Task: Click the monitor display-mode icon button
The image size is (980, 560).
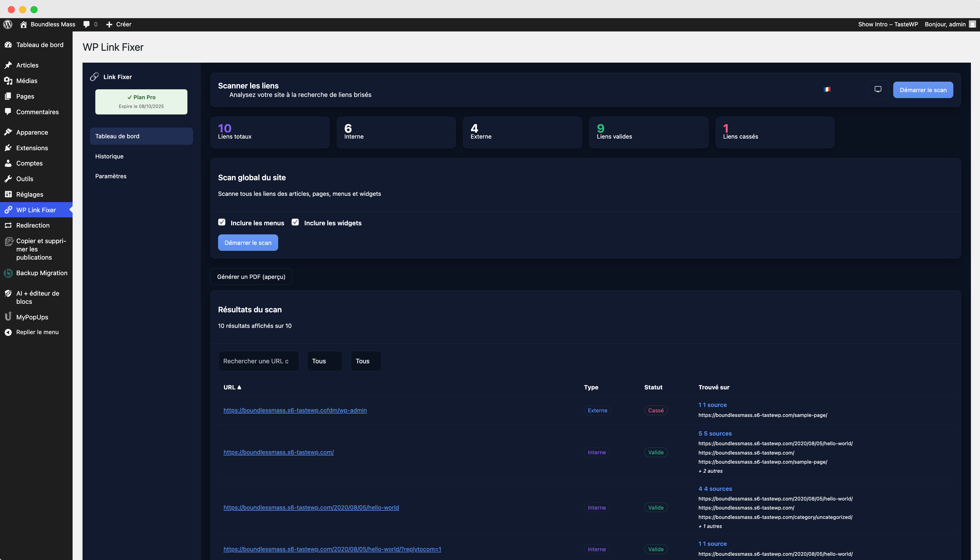Action: [878, 90]
